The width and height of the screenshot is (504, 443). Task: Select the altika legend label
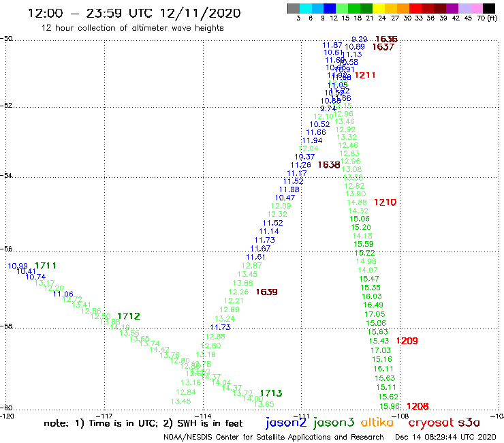pyautogui.click(x=377, y=422)
